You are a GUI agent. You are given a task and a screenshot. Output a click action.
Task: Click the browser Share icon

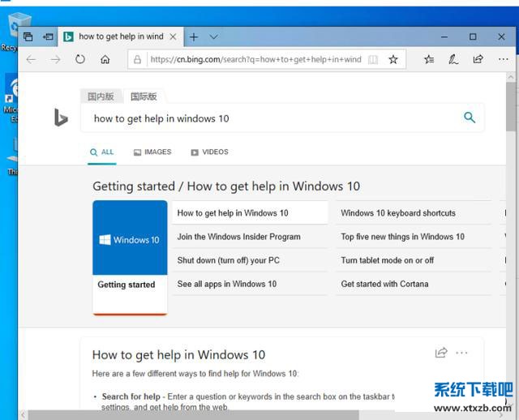click(478, 59)
